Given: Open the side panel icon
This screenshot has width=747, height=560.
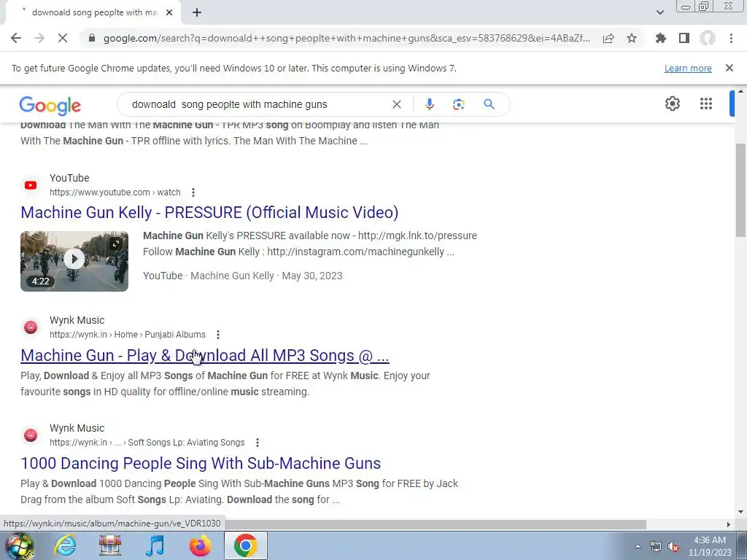Looking at the screenshot, I should 684,38.
